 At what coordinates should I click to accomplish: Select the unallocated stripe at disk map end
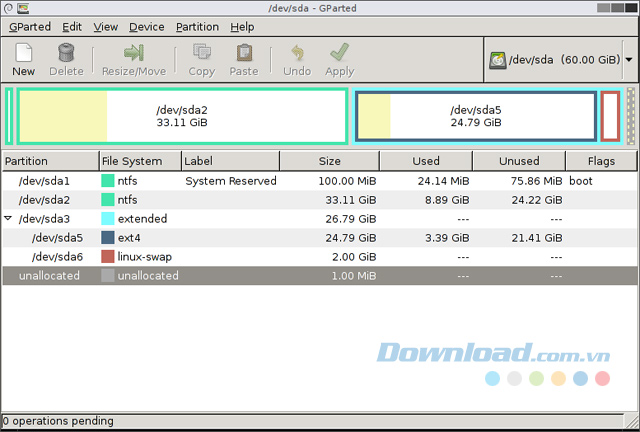(631, 116)
